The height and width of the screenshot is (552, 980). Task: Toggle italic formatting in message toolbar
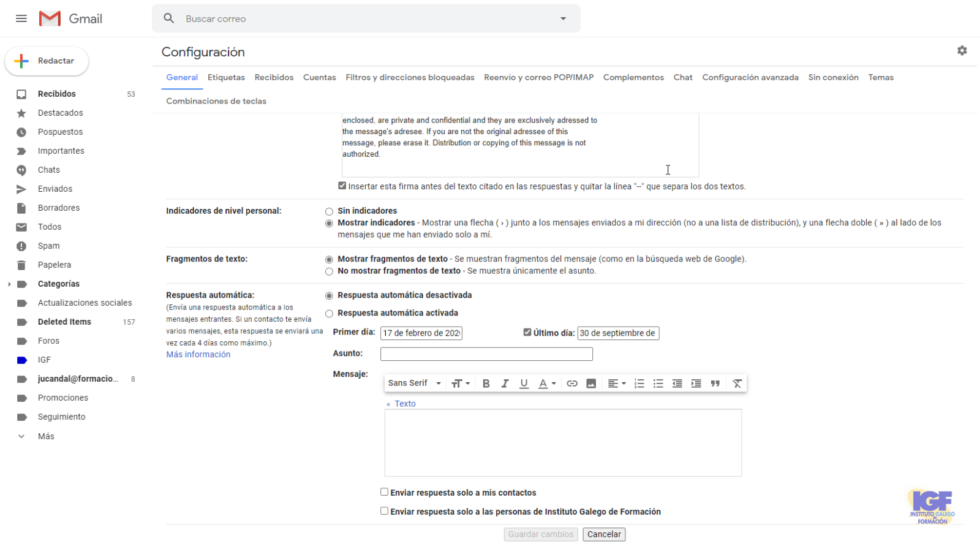point(505,384)
